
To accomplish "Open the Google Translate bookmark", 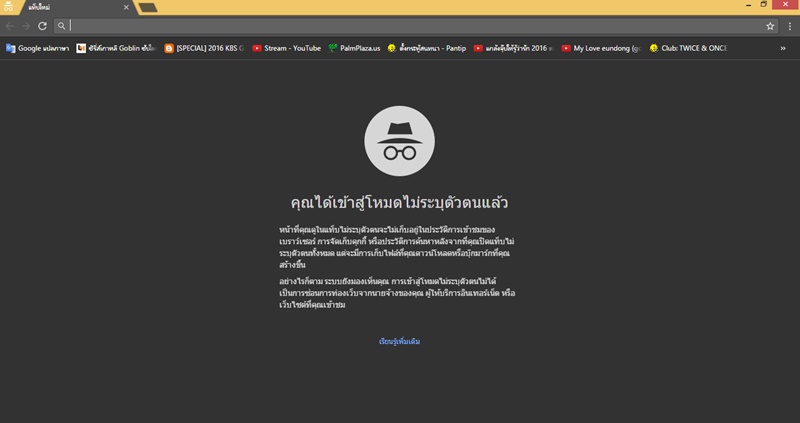I will [x=37, y=48].
